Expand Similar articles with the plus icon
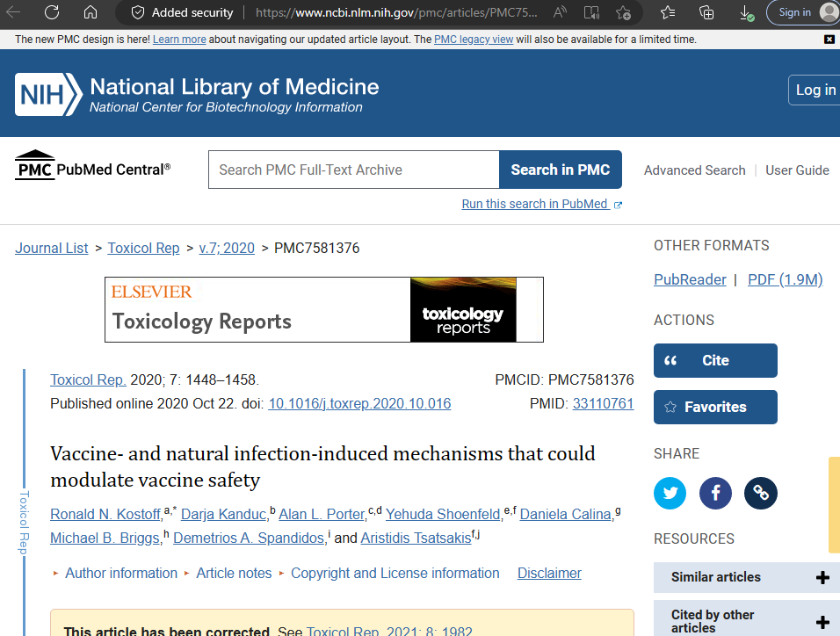The width and height of the screenshot is (840, 636). [822, 577]
